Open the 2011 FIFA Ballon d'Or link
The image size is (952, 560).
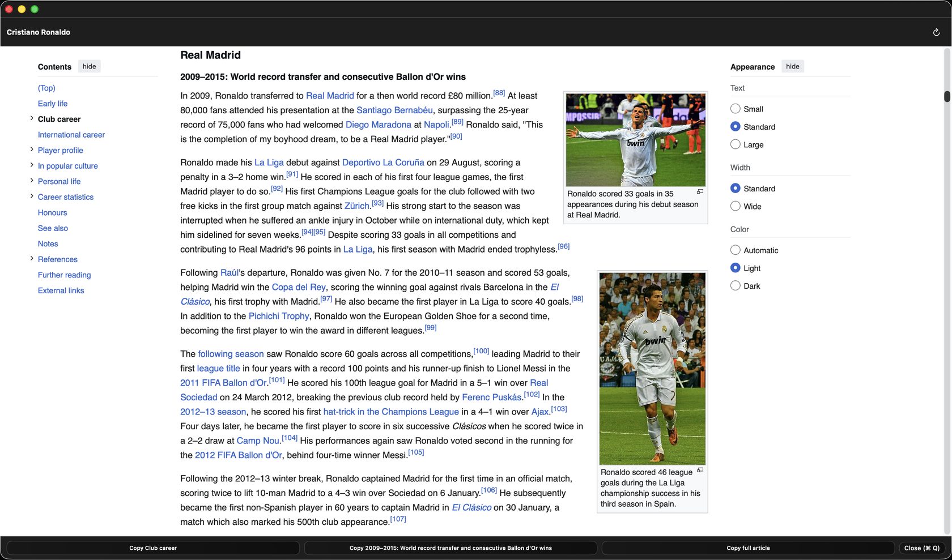tap(223, 383)
